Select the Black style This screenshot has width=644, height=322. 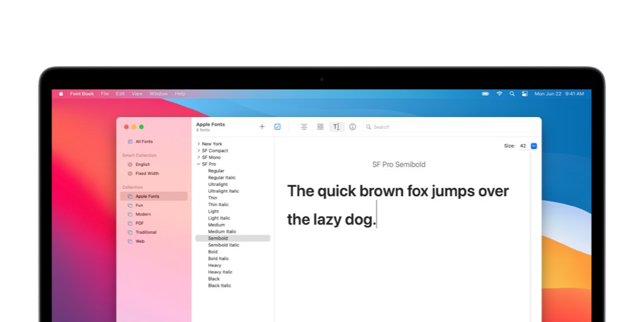pyautogui.click(x=214, y=279)
